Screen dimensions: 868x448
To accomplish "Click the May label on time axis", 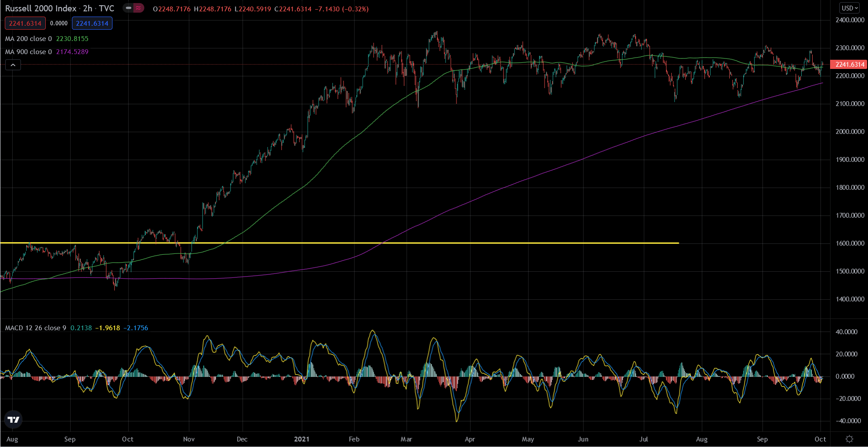I will [528, 439].
